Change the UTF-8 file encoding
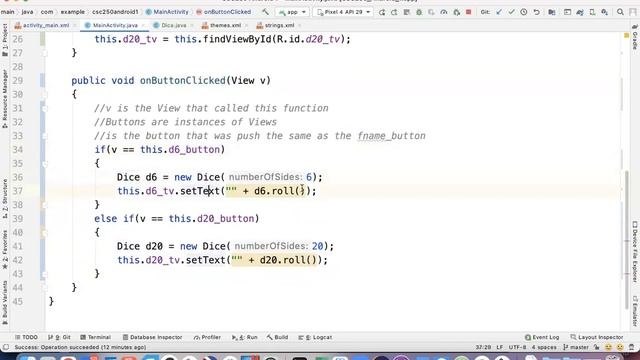640x360 pixels. coord(517,347)
